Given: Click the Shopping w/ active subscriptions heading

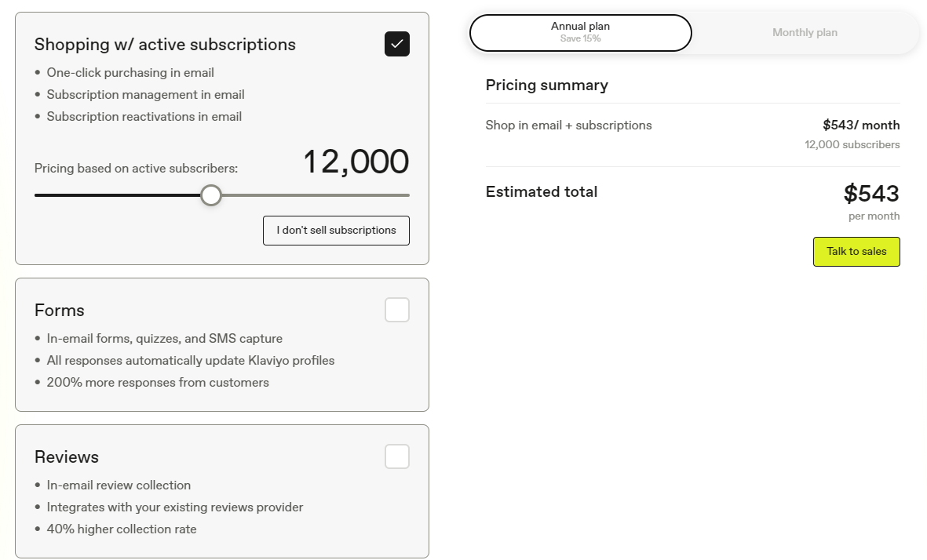Looking at the screenshot, I should tap(165, 44).
